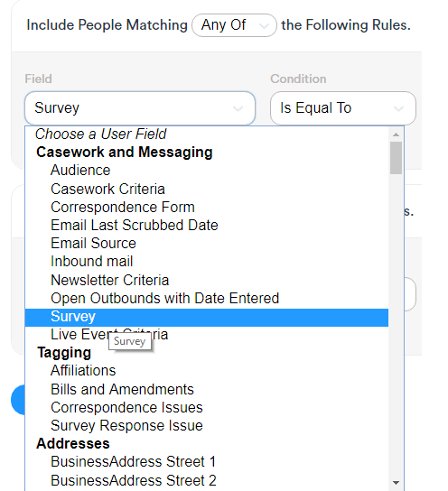This screenshot has height=491, width=448.
Task: Click the list scrollbar down arrow
Action: pyautogui.click(x=396, y=483)
